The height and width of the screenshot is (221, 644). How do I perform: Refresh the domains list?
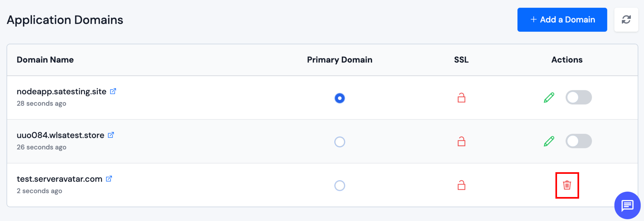click(626, 20)
